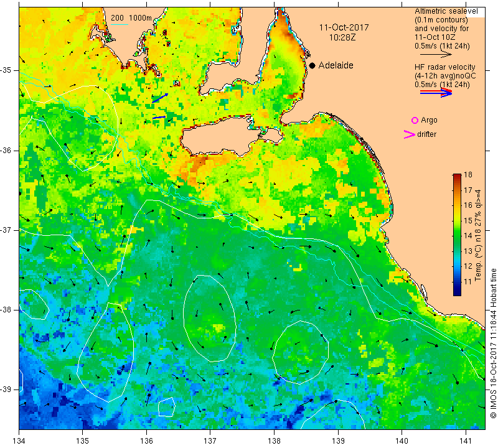
Task: Select the black altimetric velocity legend arrow
Action: pos(436,55)
